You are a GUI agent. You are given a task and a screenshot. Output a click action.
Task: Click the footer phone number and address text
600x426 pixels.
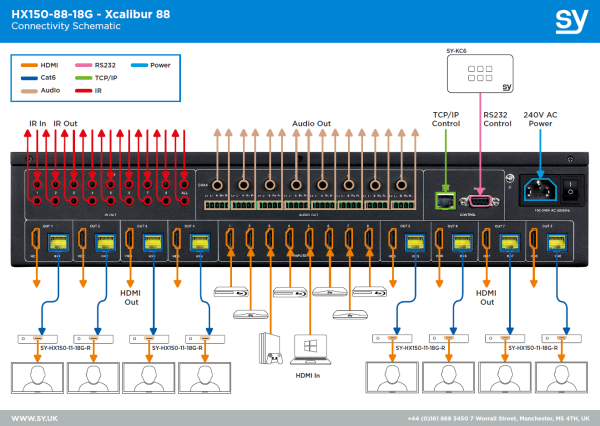click(499, 419)
